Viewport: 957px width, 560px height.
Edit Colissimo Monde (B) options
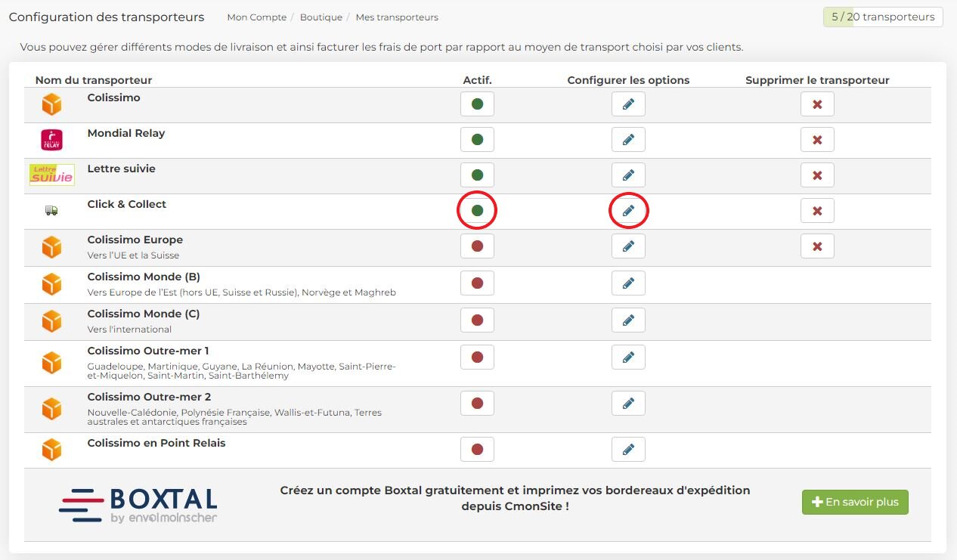[628, 283]
